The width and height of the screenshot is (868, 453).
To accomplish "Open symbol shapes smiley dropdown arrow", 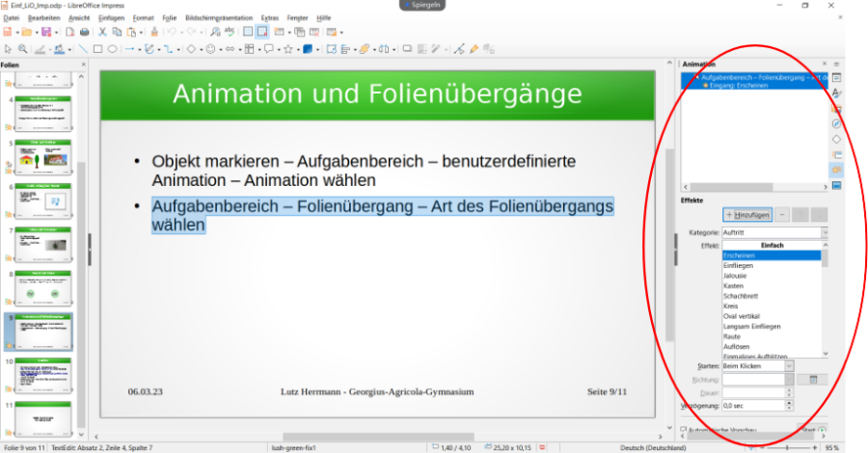I will (219, 48).
